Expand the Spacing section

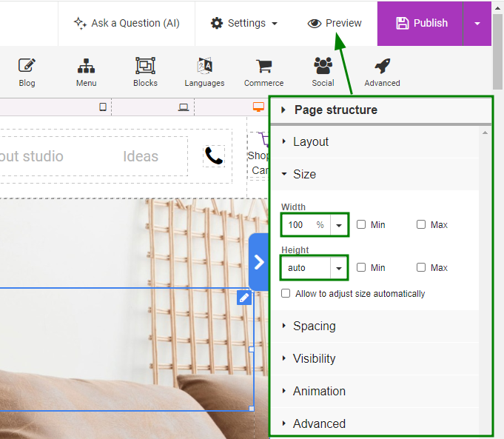(374, 326)
